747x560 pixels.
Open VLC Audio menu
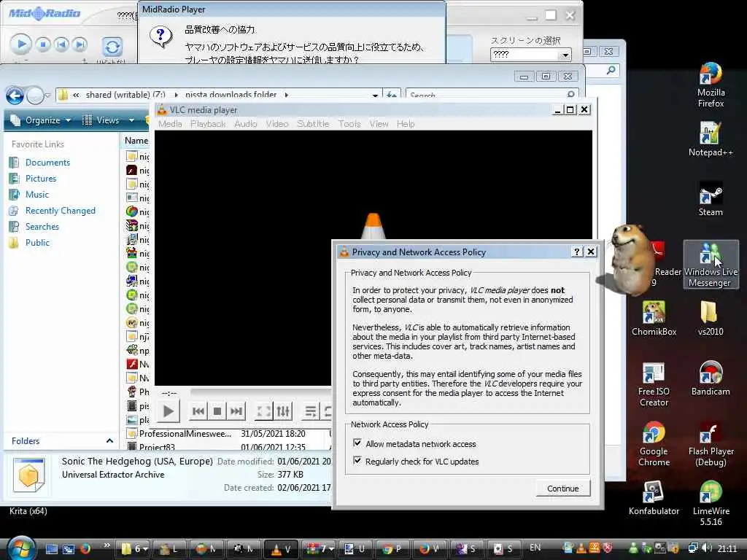pos(245,124)
